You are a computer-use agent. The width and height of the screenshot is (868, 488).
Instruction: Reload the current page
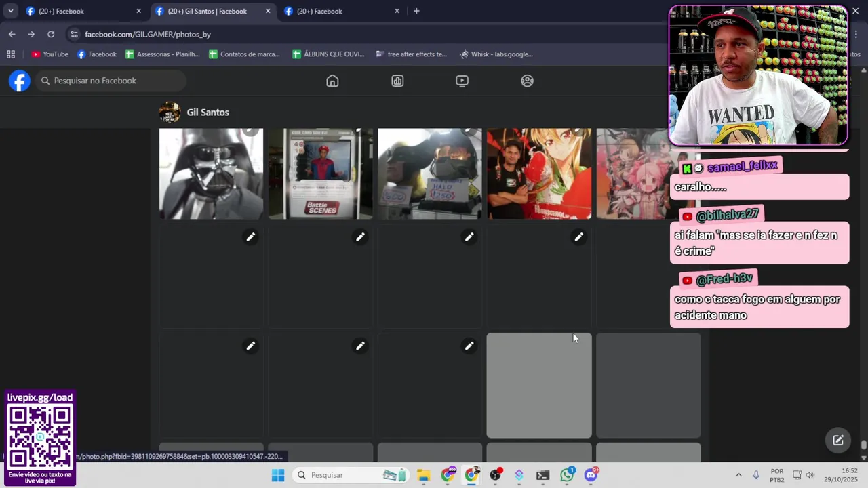click(x=51, y=34)
